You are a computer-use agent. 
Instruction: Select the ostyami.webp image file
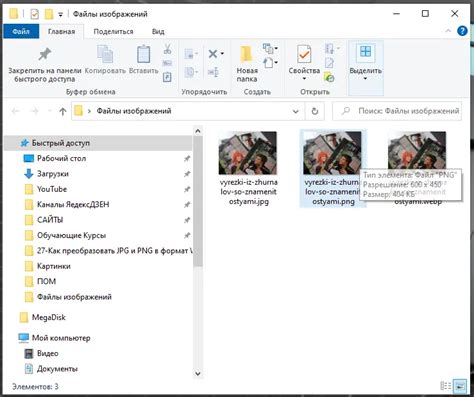click(417, 168)
